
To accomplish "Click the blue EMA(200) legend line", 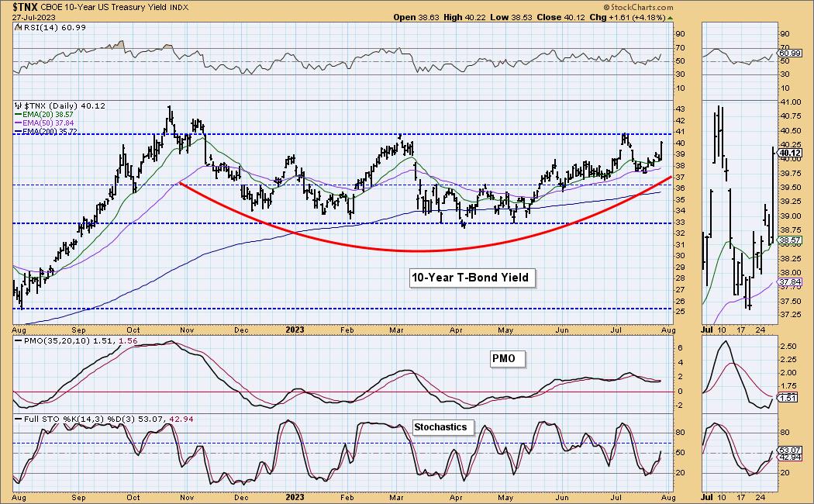I will point(18,132).
